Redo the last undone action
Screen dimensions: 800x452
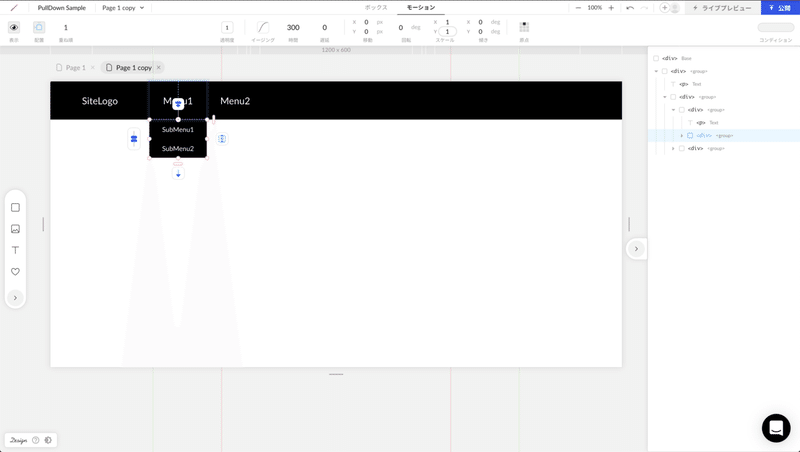tap(644, 8)
